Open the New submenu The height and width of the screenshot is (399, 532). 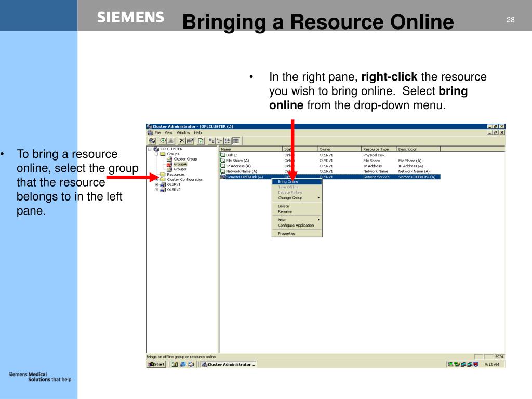coord(297,220)
